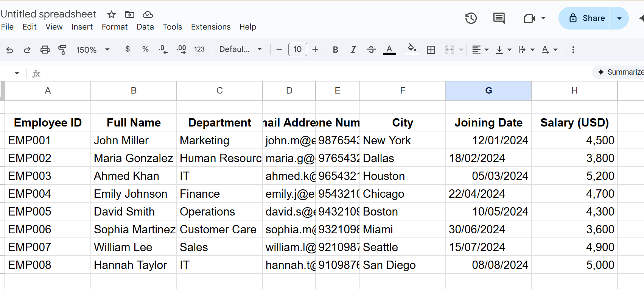Open the fill color paint bucket
The width and height of the screenshot is (644, 289).
click(412, 49)
